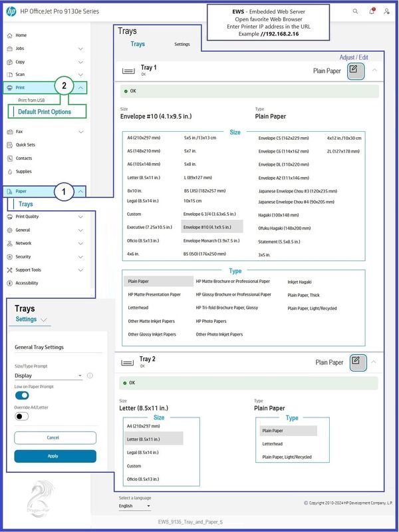The width and height of the screenshot is (399, 532).
Task: Click the HP logo icon
Action: coord(11,11)
